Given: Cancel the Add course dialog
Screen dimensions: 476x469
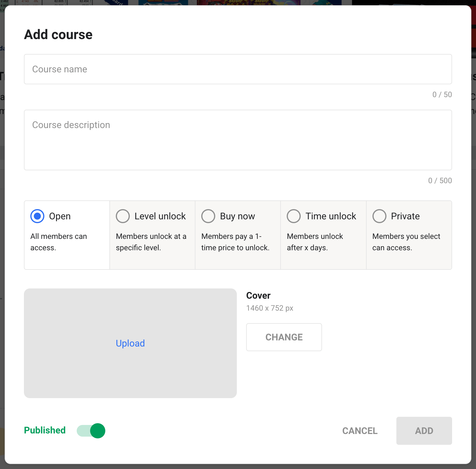Looking at the screenshot, I should [360, 431].
